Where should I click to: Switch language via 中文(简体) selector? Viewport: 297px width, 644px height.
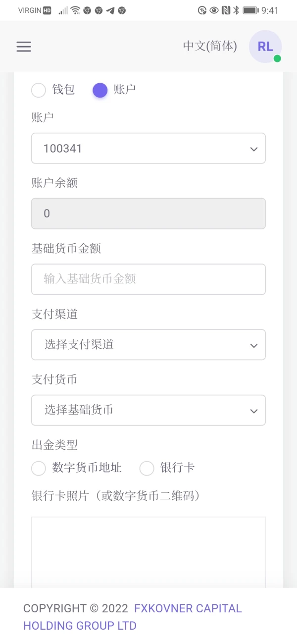coord(210,47)
